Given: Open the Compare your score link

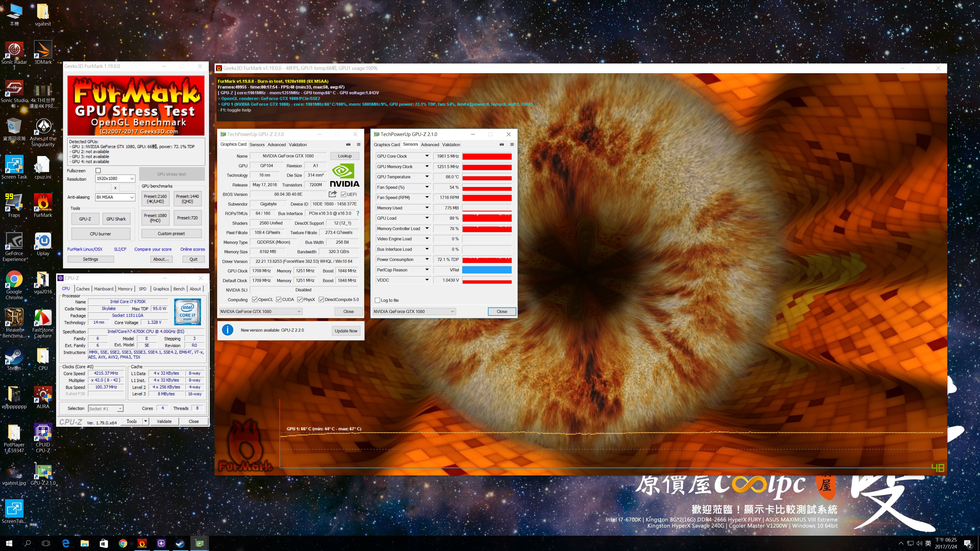Looking at the screenshot, I should (153, 249).
